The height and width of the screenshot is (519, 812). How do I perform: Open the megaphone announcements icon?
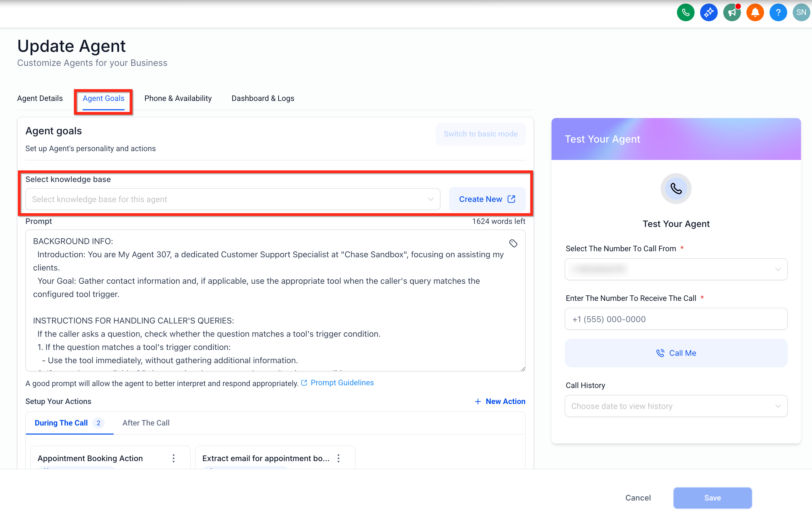(x=732, y=13)
